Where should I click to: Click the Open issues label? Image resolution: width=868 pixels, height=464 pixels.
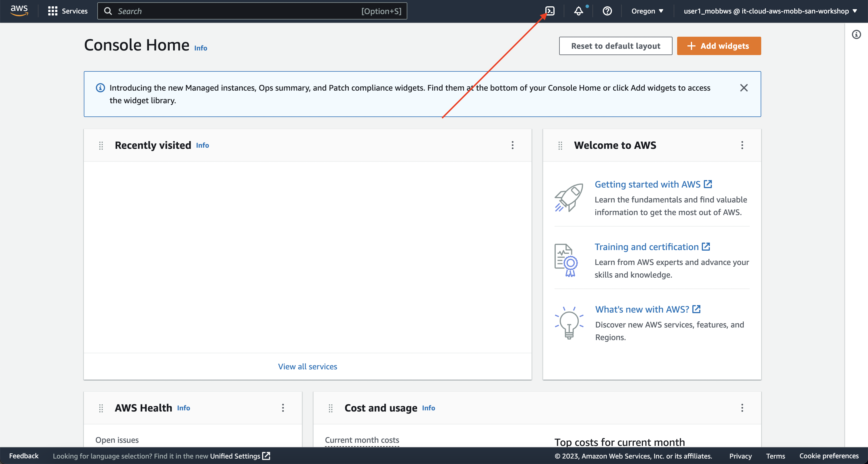pyautogui.click(x=117, y=440)
